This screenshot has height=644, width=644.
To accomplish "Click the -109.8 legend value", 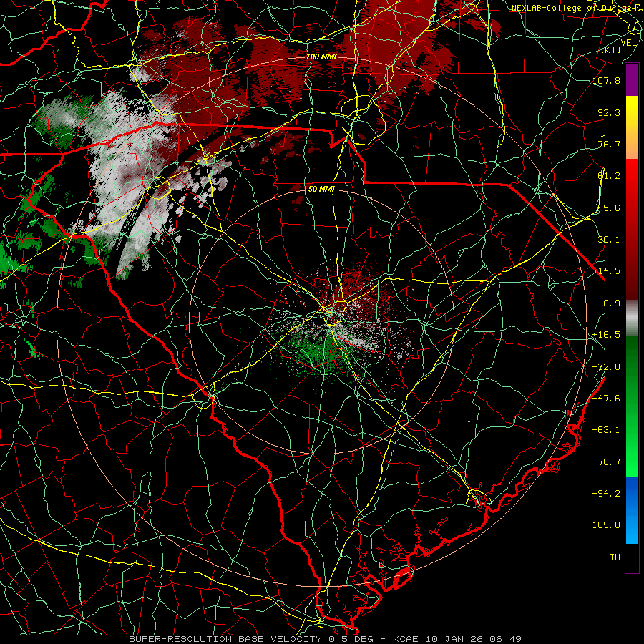I will click(x=604, y=525).
